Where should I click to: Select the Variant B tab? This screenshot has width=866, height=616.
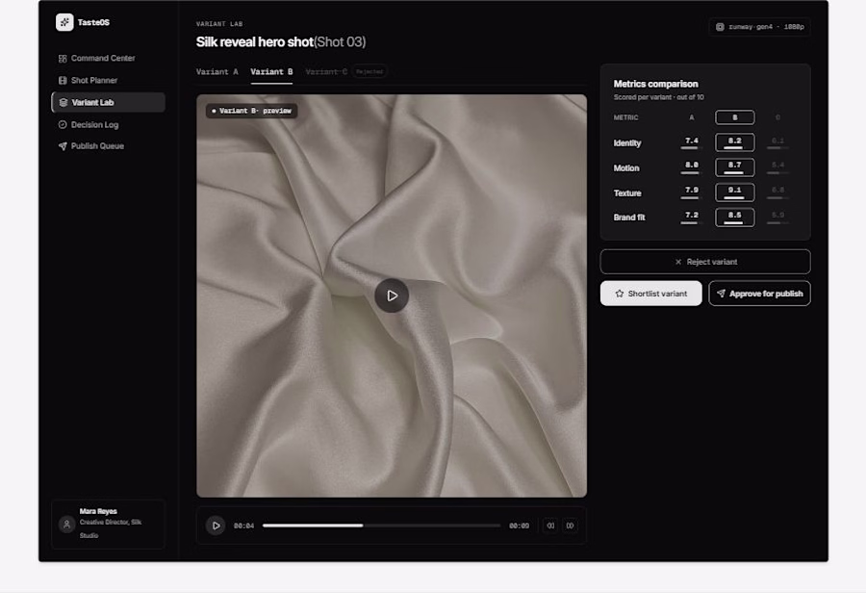[x=271, y=72]
